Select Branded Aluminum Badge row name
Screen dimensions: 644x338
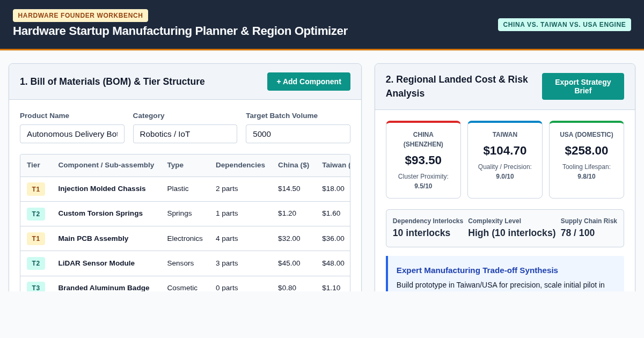pyautogui.click(x=104, y=288)
